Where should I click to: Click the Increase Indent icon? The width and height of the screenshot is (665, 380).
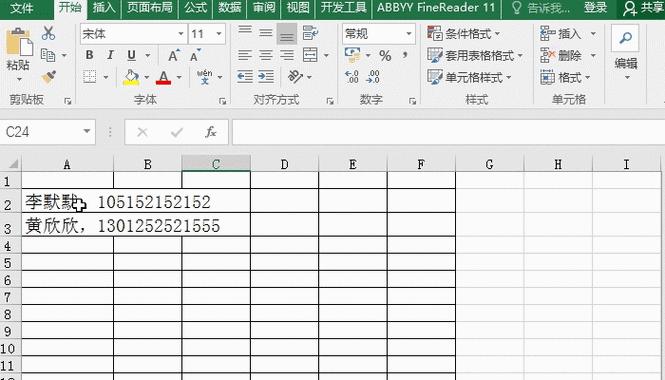266,77
